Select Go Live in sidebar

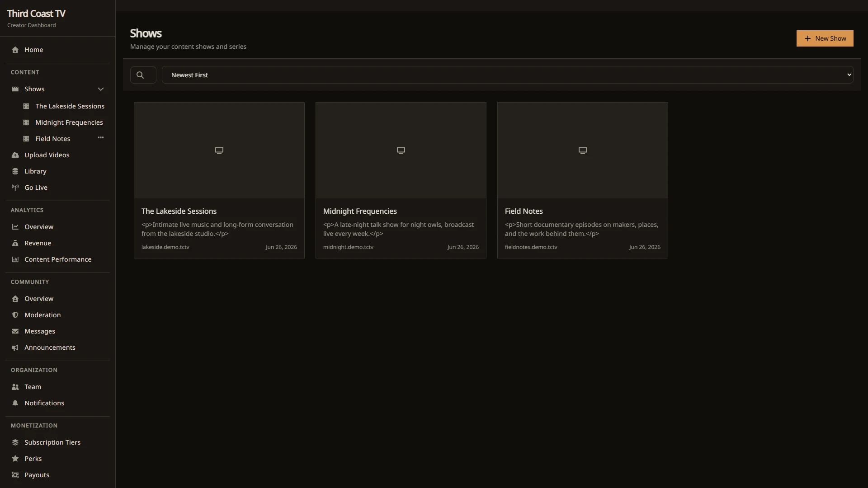click(x=57, y=188)
